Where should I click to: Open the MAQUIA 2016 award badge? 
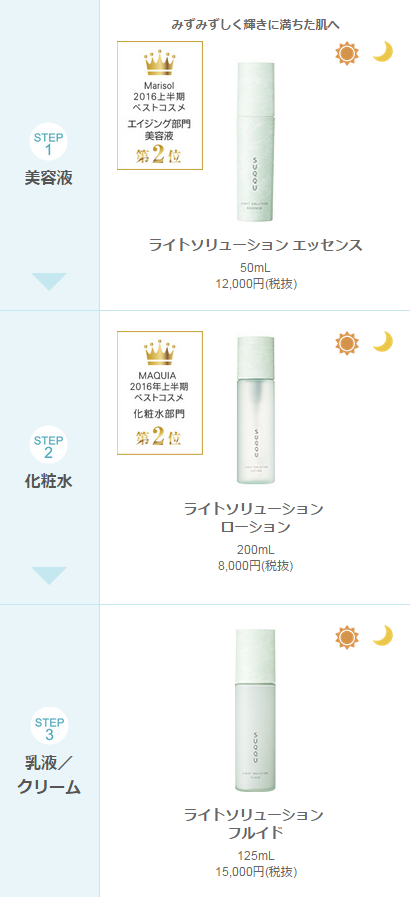coord(160,393)
